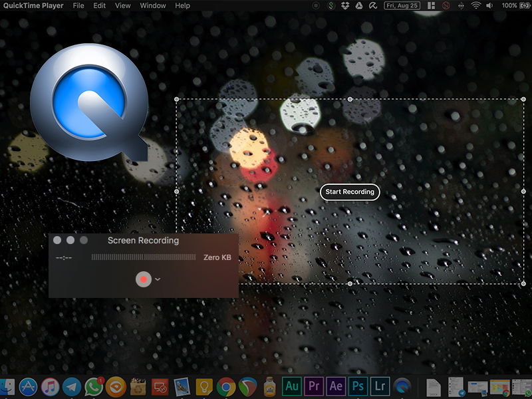Open the multicolor leaf app in dock

click(247, 387)
